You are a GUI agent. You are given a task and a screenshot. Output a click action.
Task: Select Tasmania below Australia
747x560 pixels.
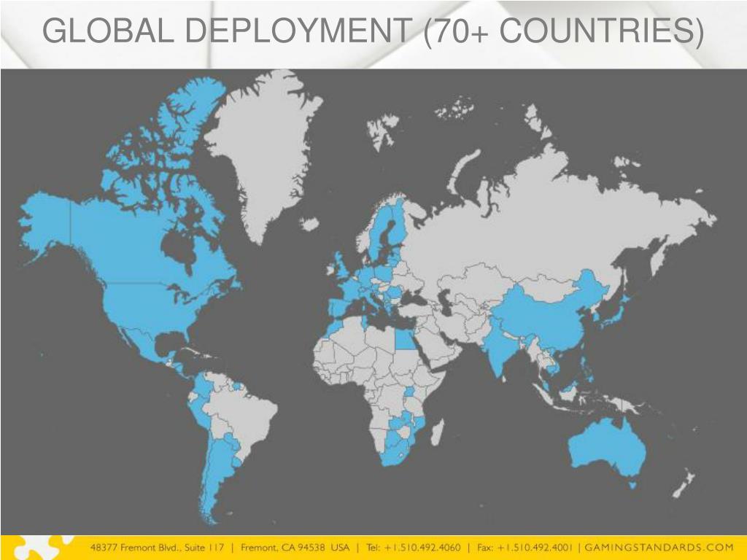pos(632,484)
